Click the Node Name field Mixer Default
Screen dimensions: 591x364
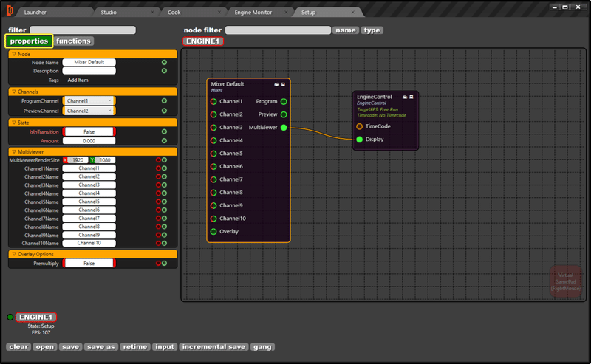tap(89, 62)
